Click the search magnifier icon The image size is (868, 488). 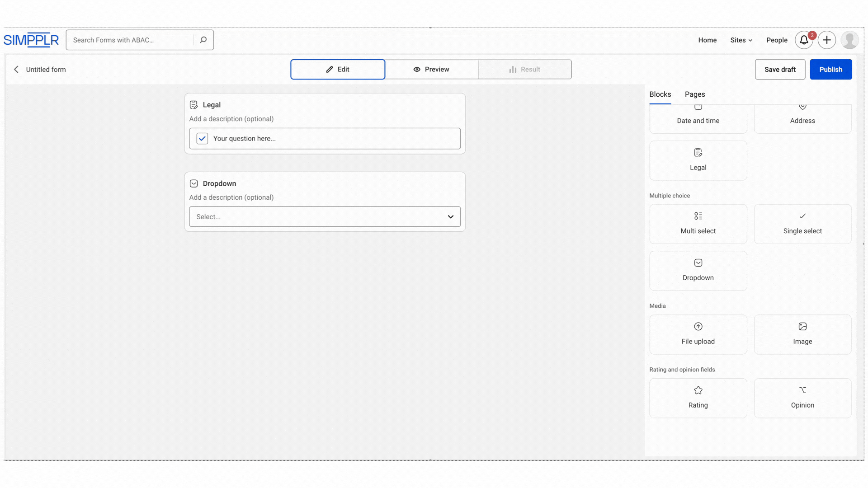coord(203,40)
